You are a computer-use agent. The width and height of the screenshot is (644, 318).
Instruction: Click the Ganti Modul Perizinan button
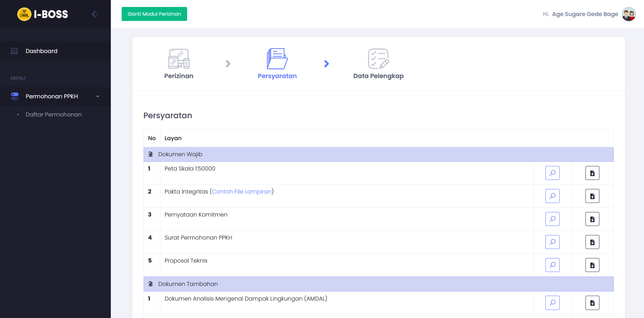[x=154, y=14]
